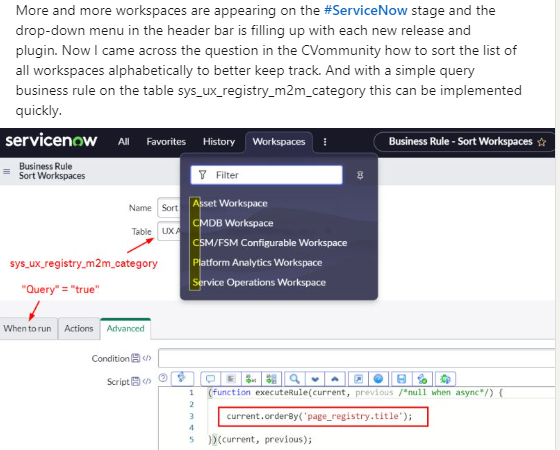
Task: Click code line 1 function executeRule
Action: tap(355, 392)
